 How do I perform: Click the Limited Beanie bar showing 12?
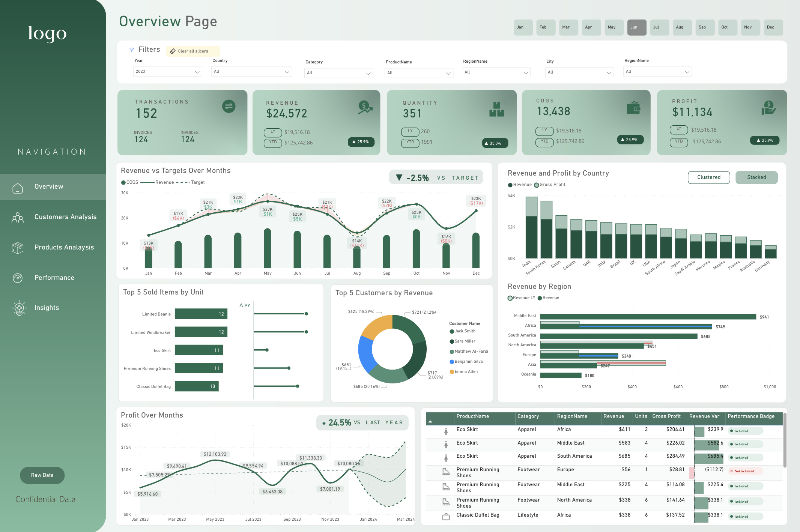pyautogui.click(x=201, y=314)
